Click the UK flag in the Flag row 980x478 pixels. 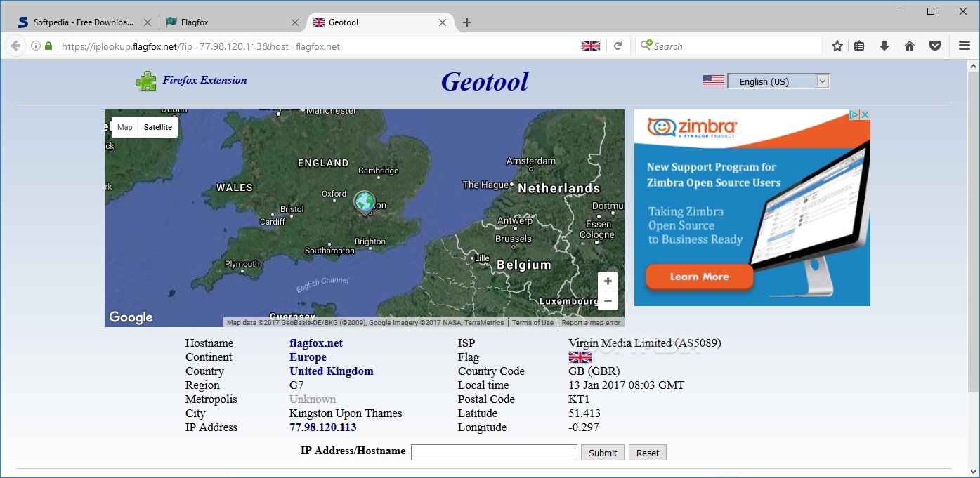point(580,357)
